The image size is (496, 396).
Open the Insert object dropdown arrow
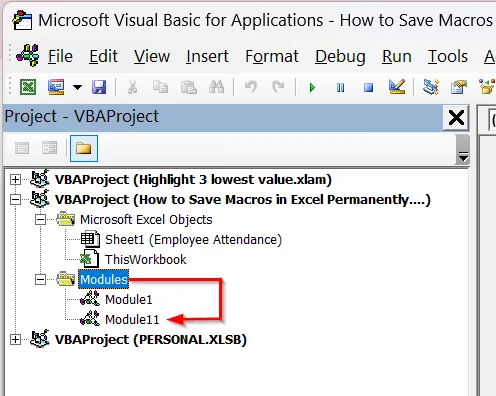pyautogui.click(x=77, y=87)
